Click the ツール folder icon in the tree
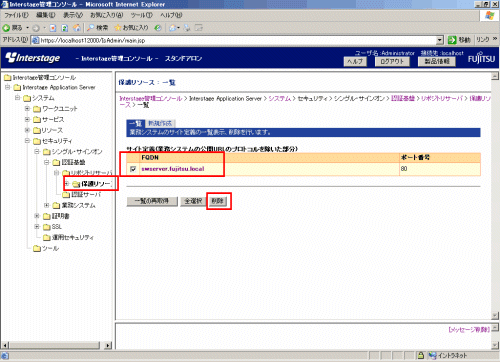The height and width of the screenshot is (362, 500). [37, 249]
